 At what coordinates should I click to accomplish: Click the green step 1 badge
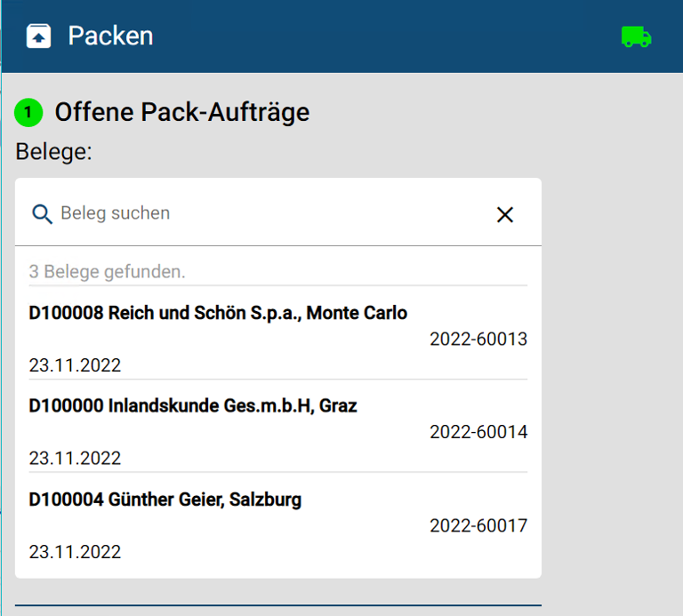tap(28, 113)
